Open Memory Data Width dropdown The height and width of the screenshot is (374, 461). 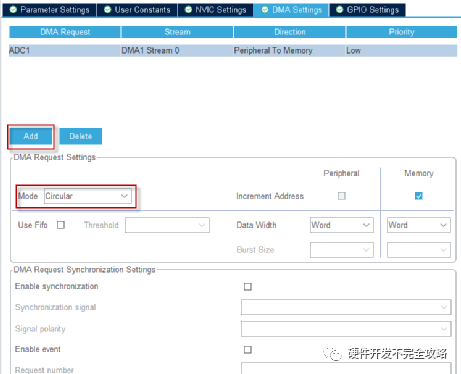[x=419, y=225]
